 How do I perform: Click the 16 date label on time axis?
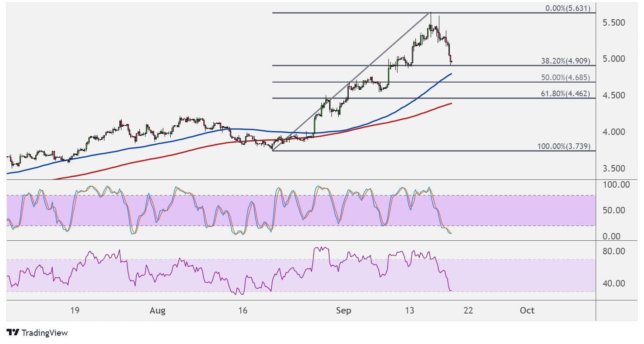[x=243, y=310]
